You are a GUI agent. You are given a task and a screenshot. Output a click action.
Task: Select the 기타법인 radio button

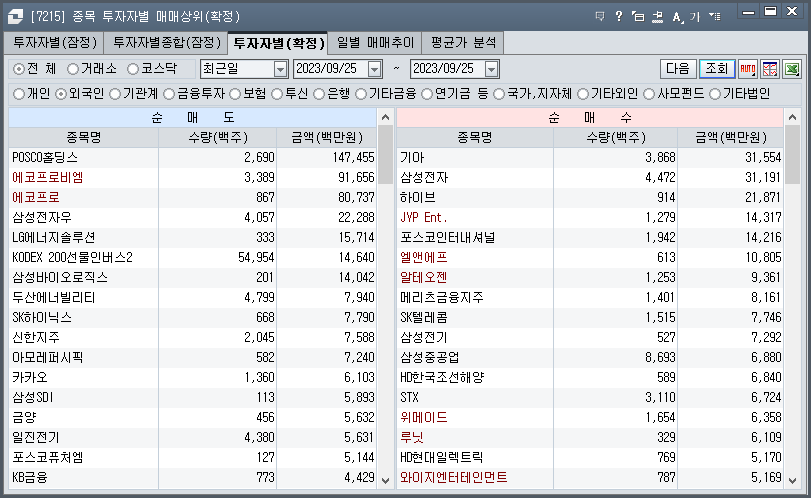click(715, 94)
